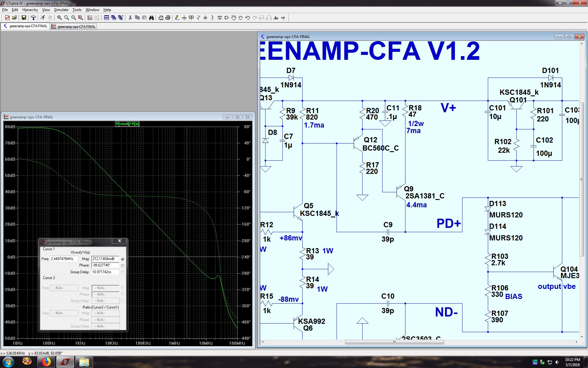Select the Place Resistor tool
This screenshot has height=368, width=588.
198,18
